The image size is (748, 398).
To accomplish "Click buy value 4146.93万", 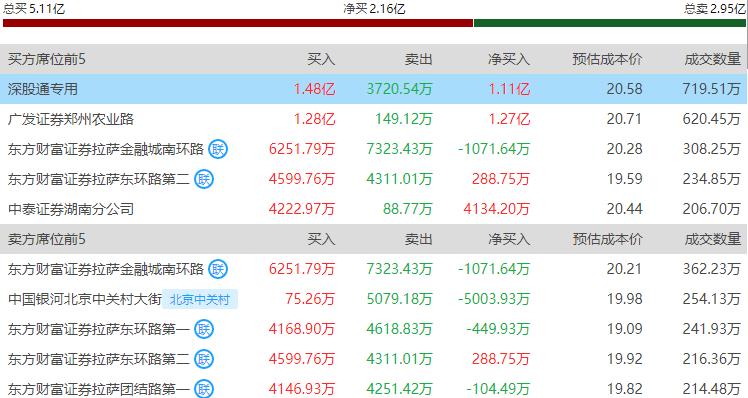I will coord(302,389).
